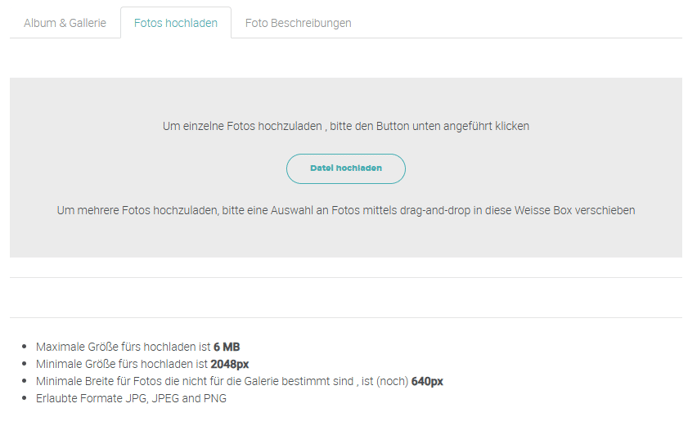This screenshot has height=426, width=688.
Task: Click the drag-and-drop multiple photos instruction text
Action: [x=345, y=210]
